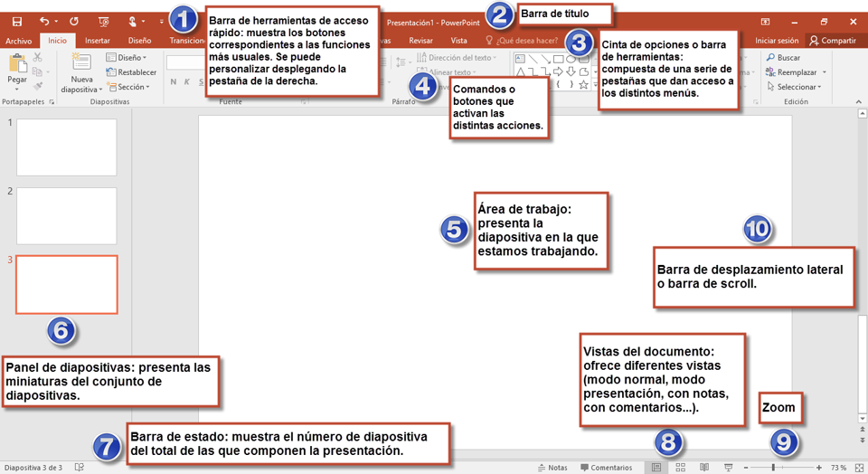This screenshot has height=474, width=868.
Task: Toggle touch/mouse mode icon
Action: [x=132, y=22]
